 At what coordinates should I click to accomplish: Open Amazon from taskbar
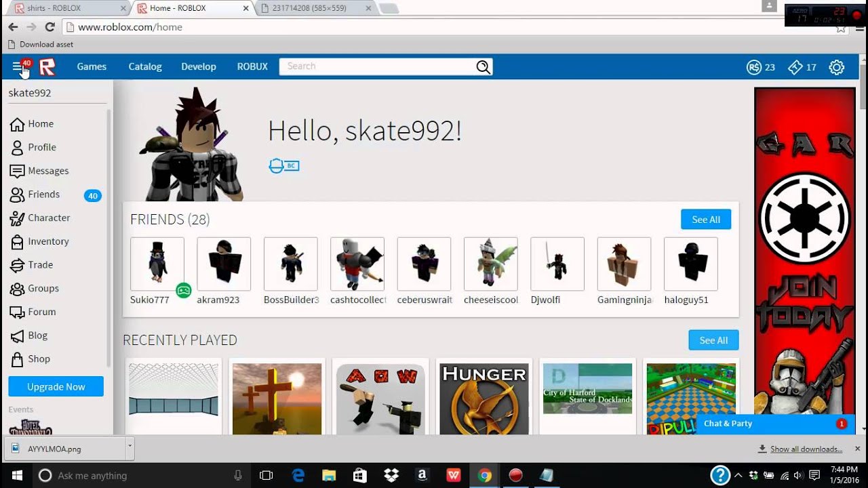tap(422, 475)
